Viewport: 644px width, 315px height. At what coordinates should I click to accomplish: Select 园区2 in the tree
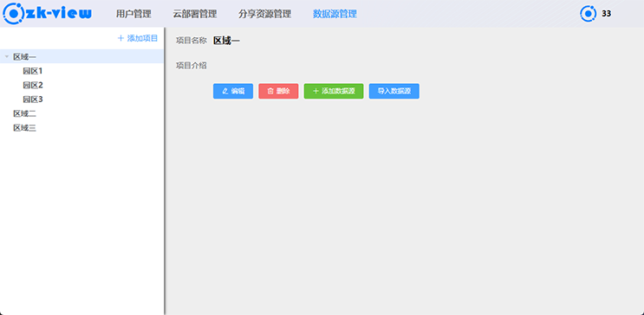click(32, 86)
